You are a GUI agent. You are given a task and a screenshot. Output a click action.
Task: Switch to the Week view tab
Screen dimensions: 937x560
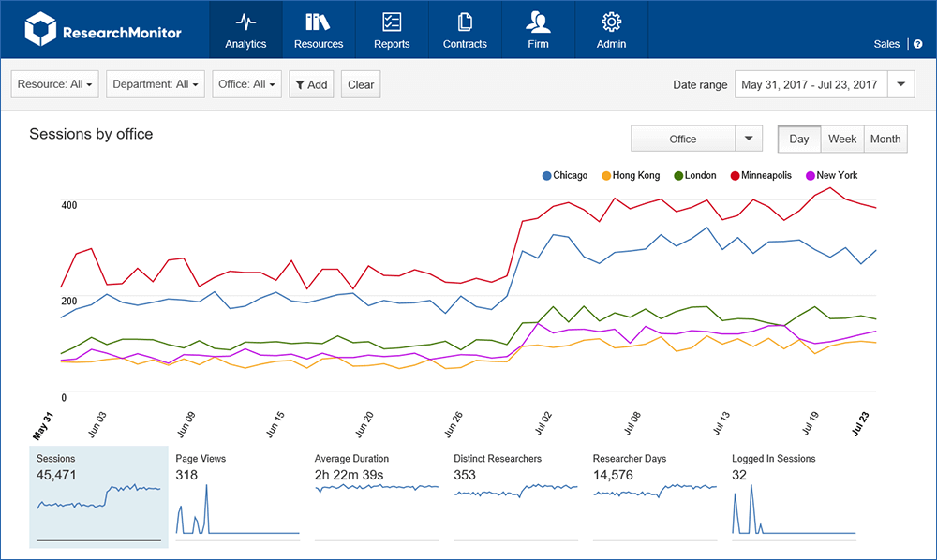pyautogui.click(x=841, y=139)
